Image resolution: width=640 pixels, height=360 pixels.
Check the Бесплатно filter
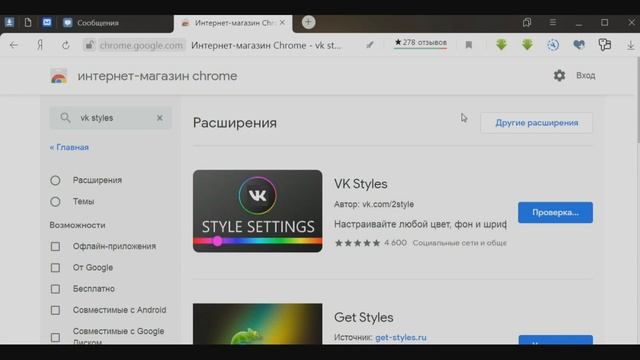tap(55, 289)
